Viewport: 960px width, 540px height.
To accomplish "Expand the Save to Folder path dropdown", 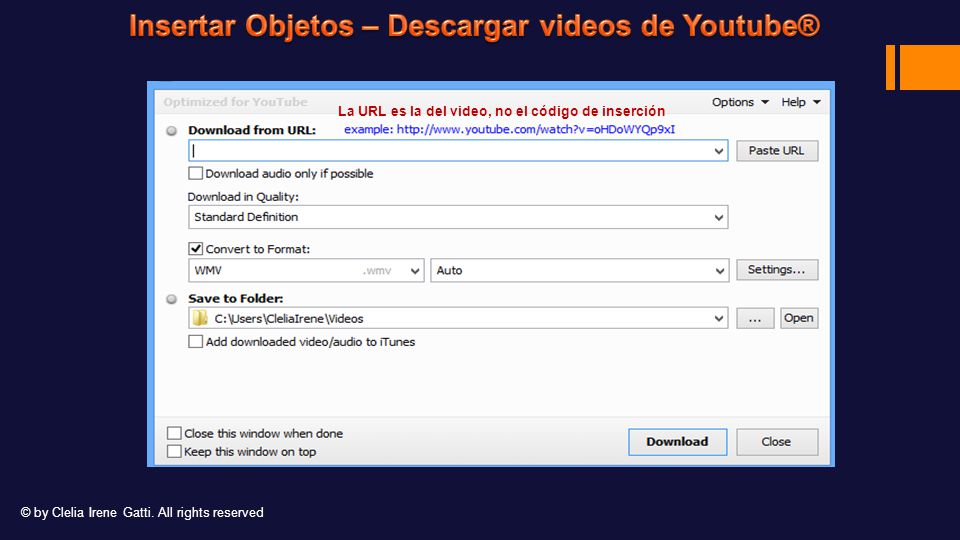I will pyautogui.click(x=719, y=318).
